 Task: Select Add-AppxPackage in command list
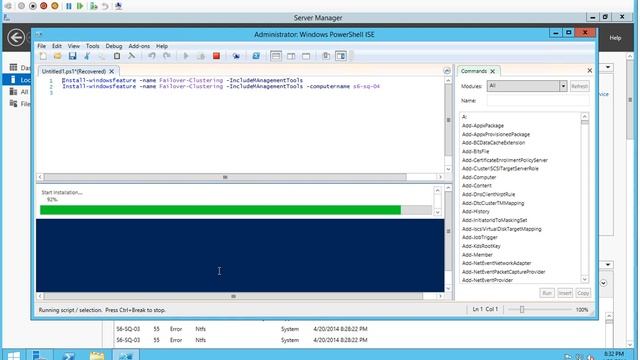click(x=483, y=126)
